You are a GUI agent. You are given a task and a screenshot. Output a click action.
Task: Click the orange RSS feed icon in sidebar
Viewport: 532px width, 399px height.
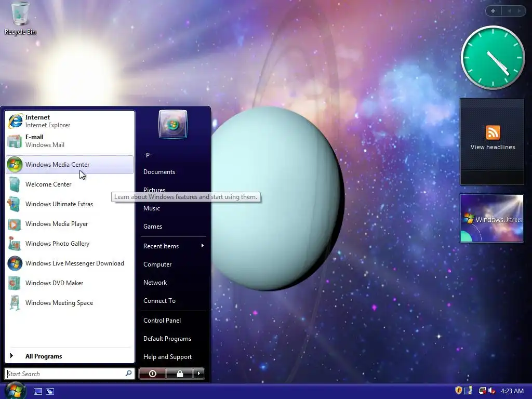click(x=493, y=132)
